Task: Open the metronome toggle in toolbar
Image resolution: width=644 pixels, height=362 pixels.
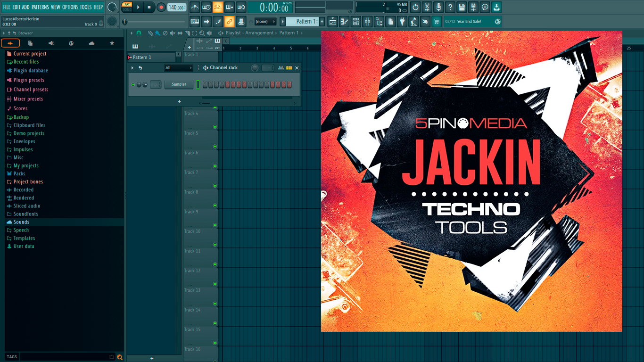Action: [195, 7]
